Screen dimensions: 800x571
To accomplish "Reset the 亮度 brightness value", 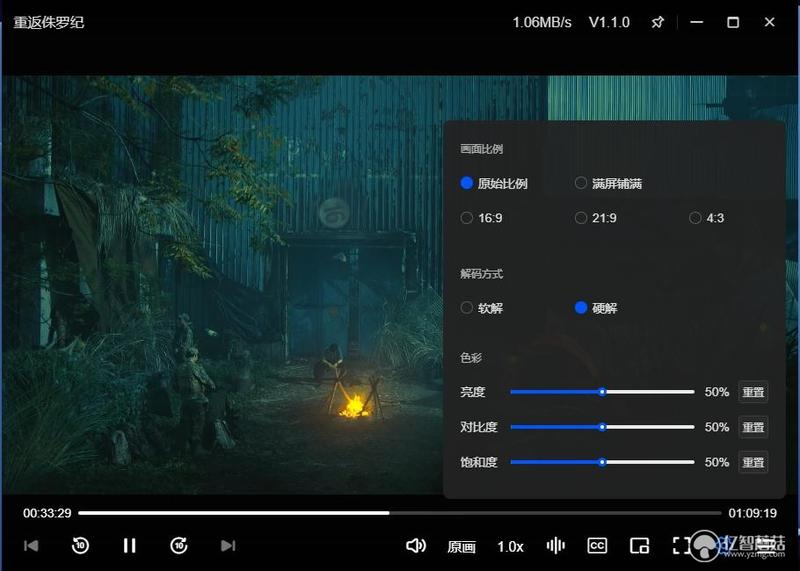I will point(753,392).
